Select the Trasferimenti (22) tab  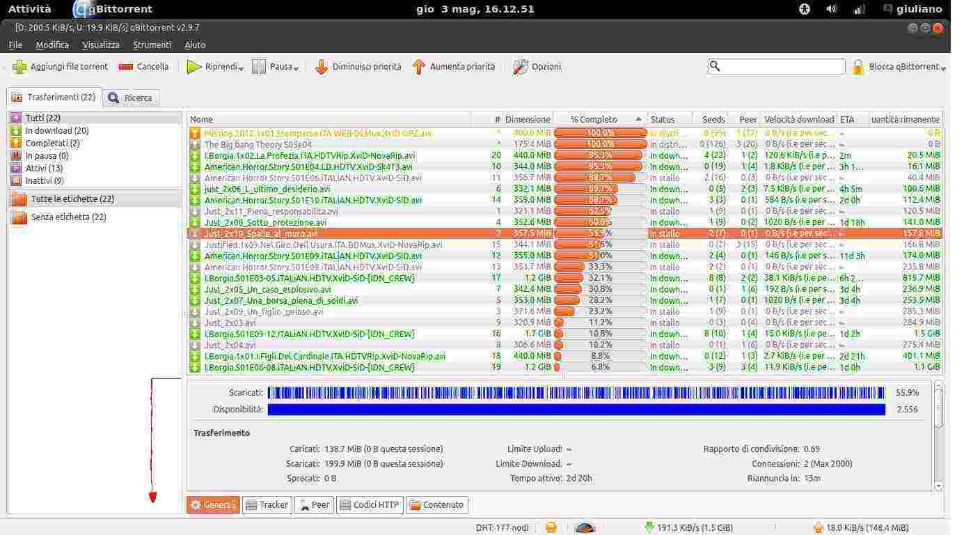54,97
